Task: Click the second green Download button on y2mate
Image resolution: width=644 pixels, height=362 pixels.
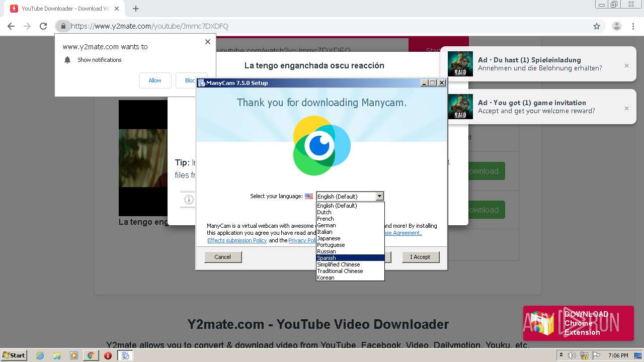Action: 486,210
